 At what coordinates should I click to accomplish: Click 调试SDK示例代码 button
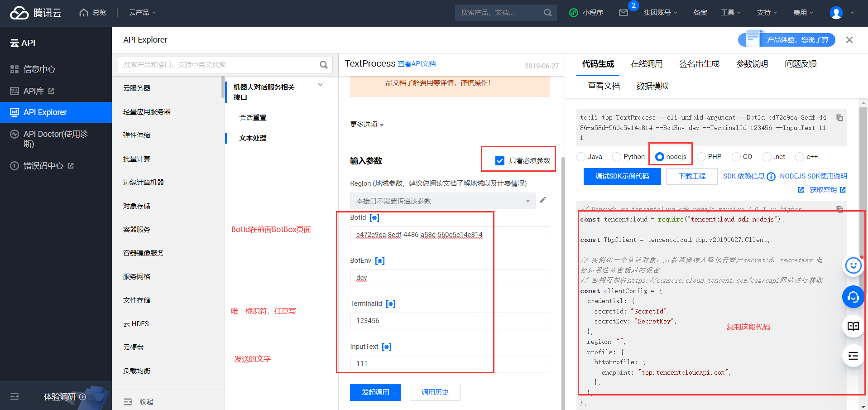pos(622,176)
